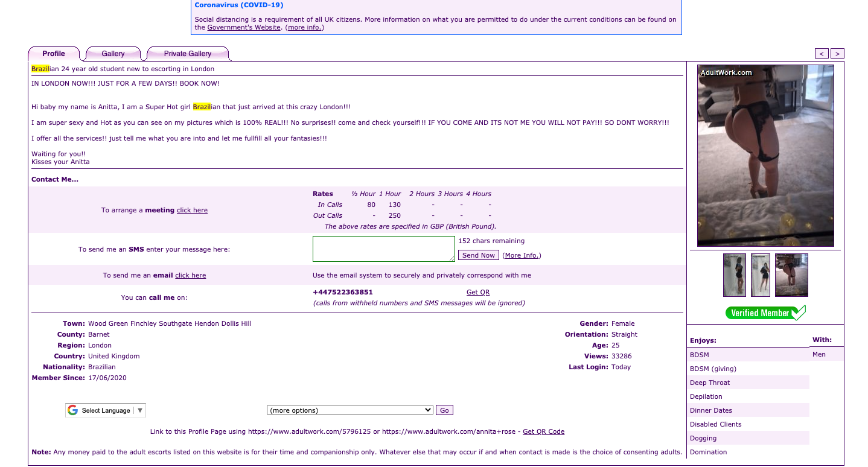The height and width of the screenshot is (467, 868).
Task: Click the Send Now button
Action: coord(479,255)
